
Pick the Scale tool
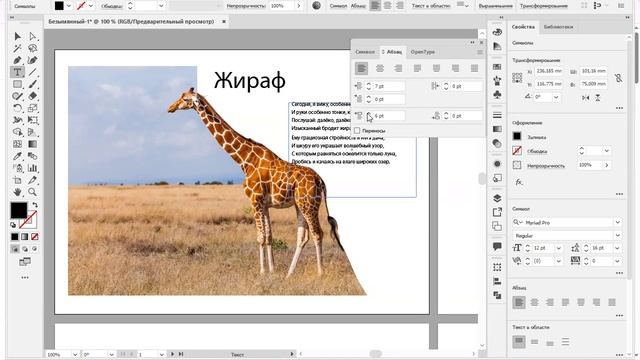(33, 108)
